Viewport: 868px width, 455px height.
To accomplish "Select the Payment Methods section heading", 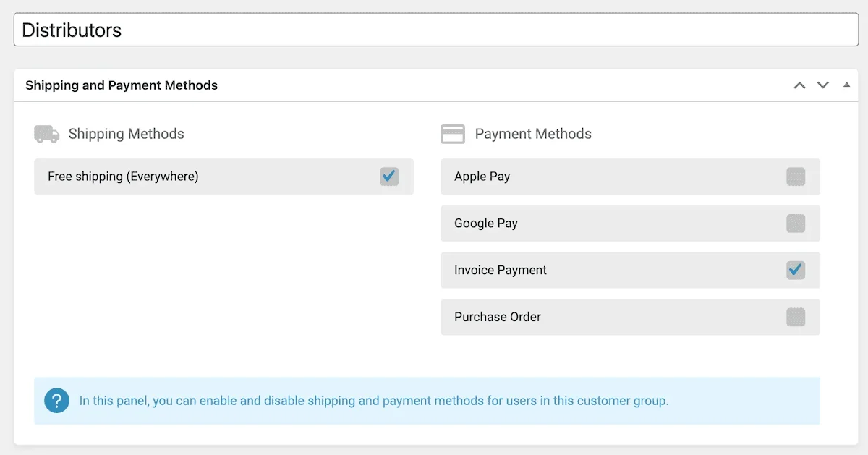I will click(533, 133).
